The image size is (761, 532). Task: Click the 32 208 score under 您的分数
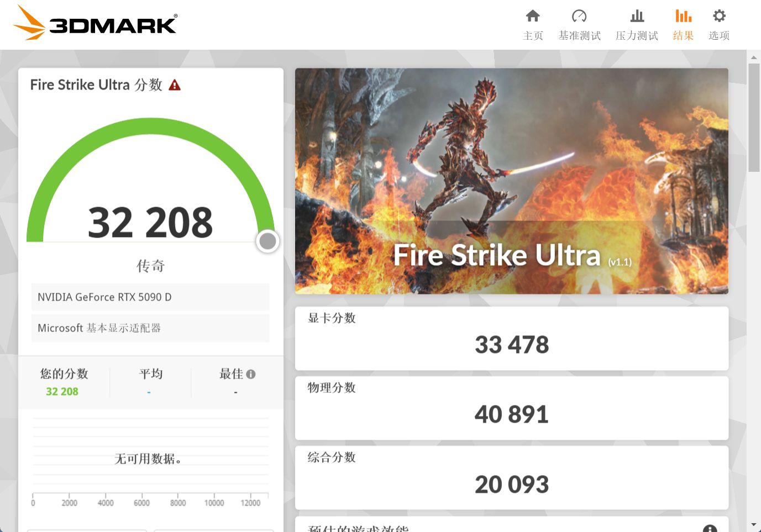click(62, 391)
